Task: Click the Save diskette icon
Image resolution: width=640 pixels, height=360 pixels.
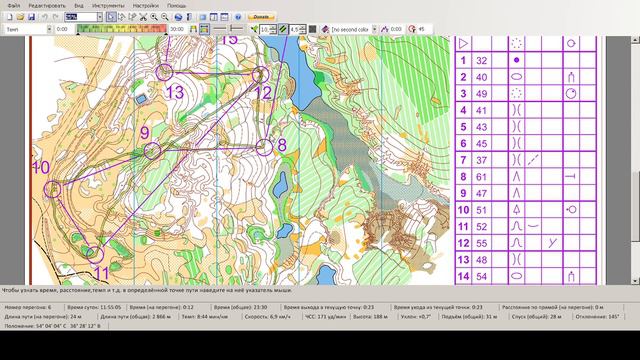Action: point(31,17)
